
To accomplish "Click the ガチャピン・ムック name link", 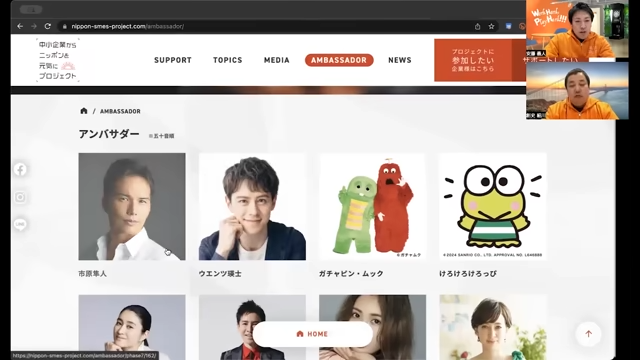I will coord(351,273).
